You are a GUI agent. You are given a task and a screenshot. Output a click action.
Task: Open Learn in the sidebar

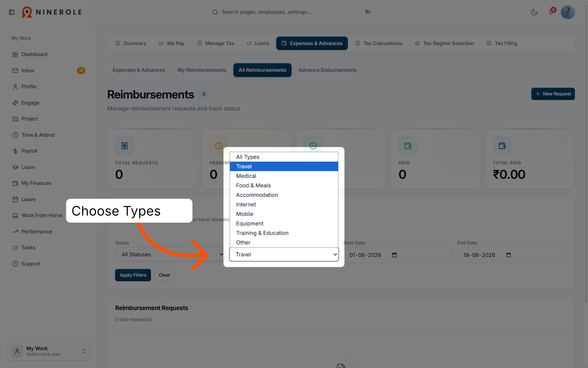tap(49, 167)
